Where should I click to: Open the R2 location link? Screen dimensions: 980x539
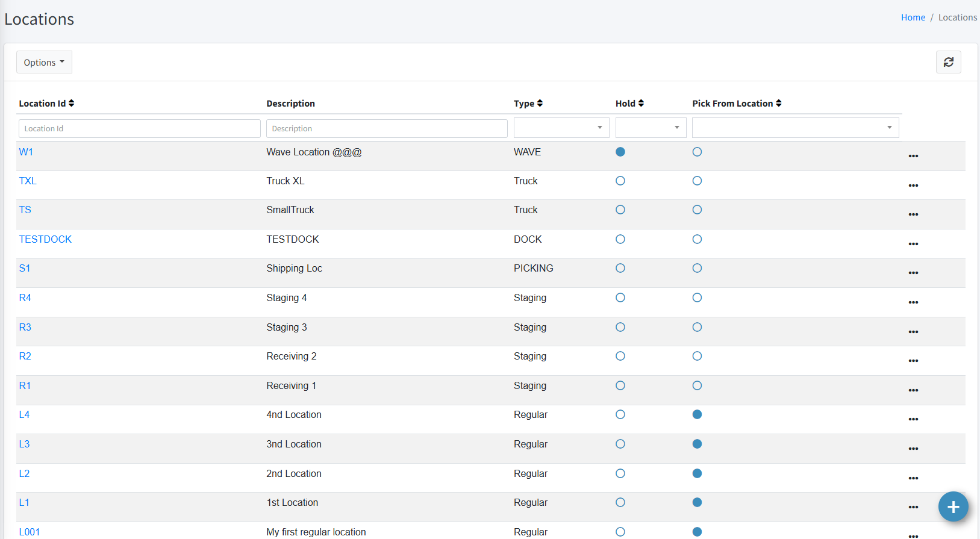coord(25,356)
